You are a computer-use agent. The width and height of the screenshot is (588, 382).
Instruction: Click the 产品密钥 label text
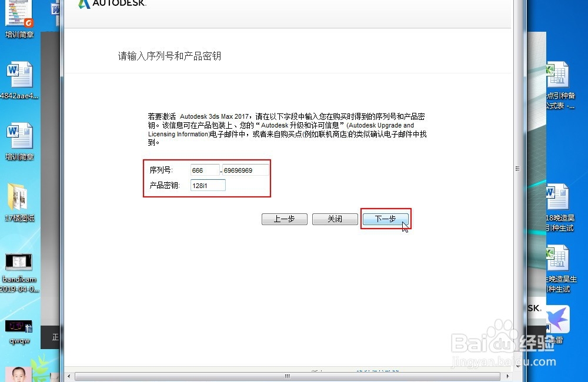165,185
